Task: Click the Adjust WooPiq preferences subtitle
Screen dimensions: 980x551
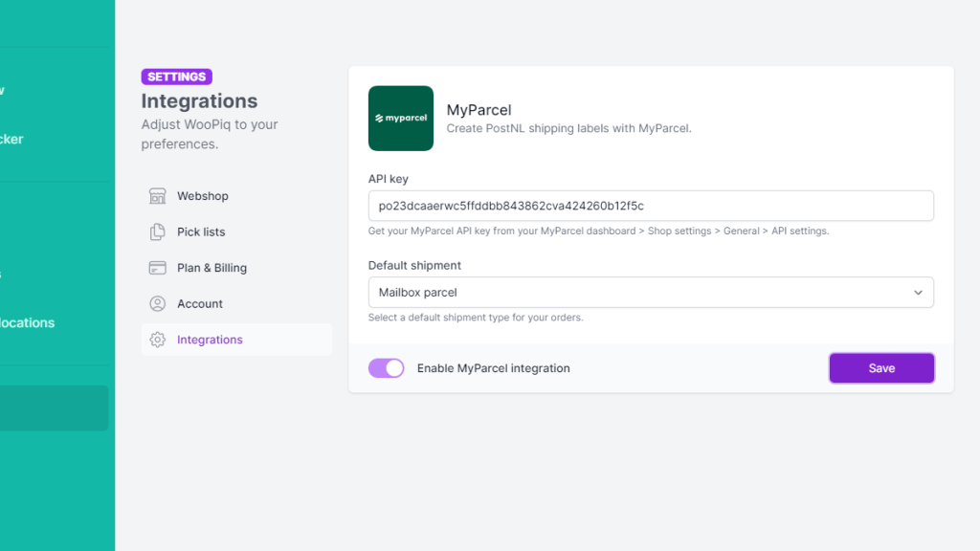Action: (x=210, y=134)
